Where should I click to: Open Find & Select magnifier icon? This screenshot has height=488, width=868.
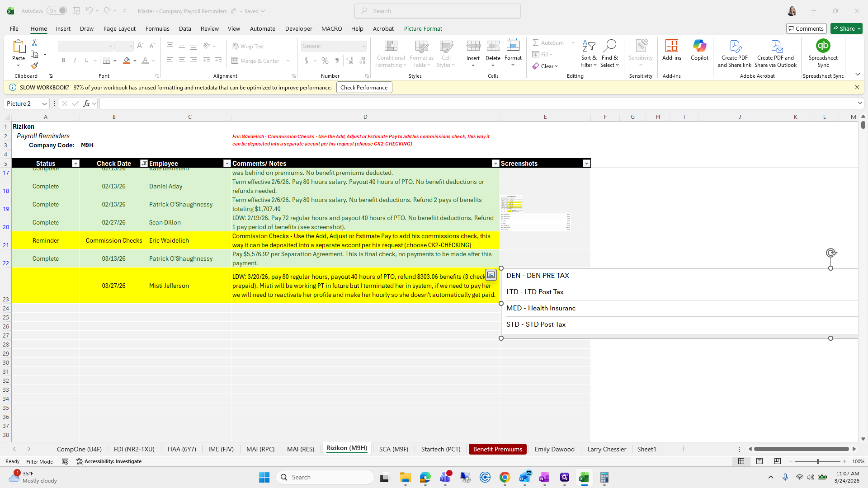point(609,46)
